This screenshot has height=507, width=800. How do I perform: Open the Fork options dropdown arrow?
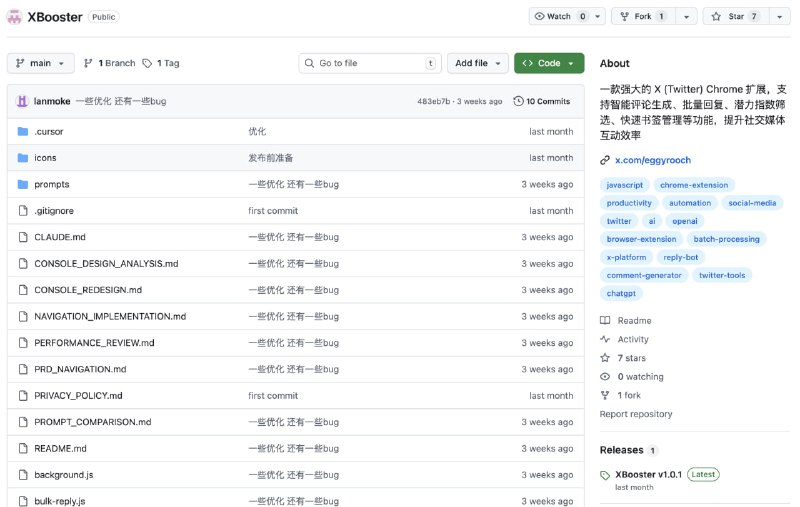(x=686, y=16)
